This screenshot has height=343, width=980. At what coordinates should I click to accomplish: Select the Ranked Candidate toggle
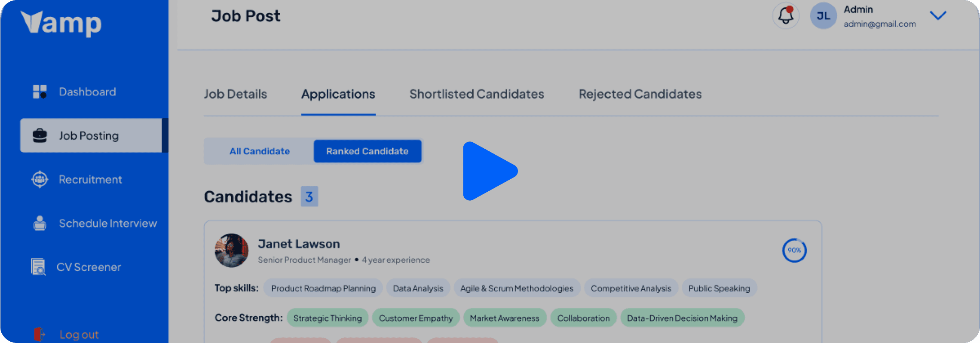(x=367, y=151)
